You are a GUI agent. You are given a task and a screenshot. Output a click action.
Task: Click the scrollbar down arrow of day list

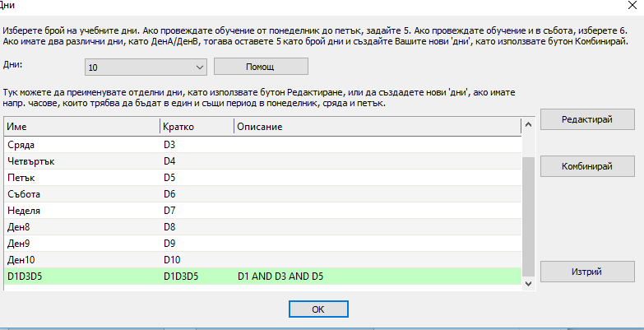[x=528, y=282]
